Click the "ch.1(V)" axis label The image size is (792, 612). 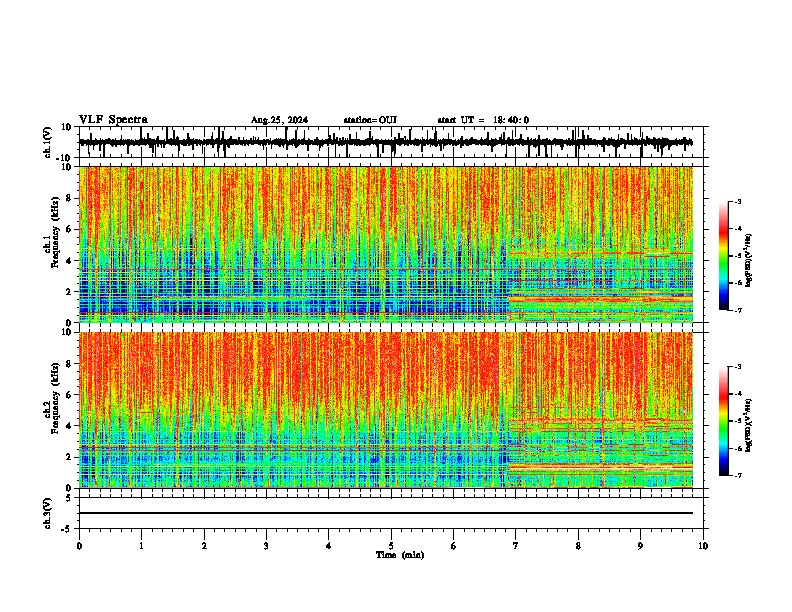48,142
